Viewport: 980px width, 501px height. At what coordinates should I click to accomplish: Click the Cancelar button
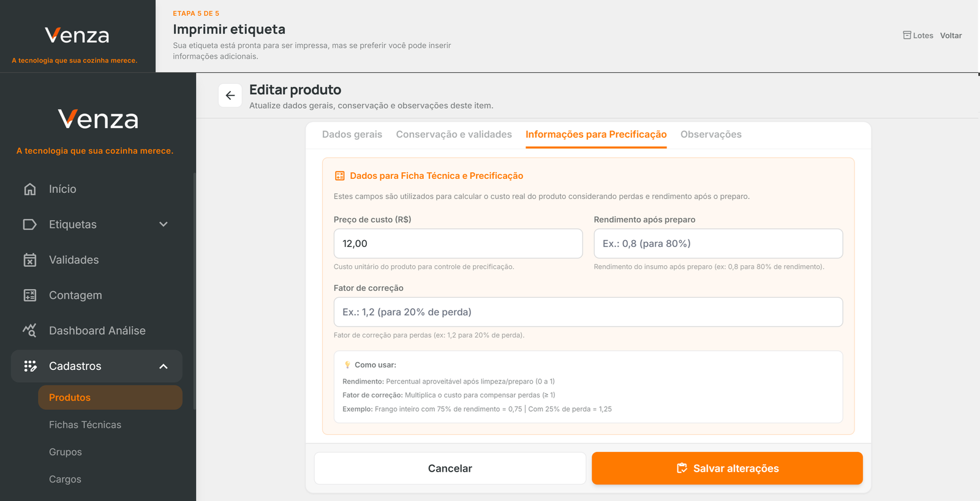pos(450,469)
